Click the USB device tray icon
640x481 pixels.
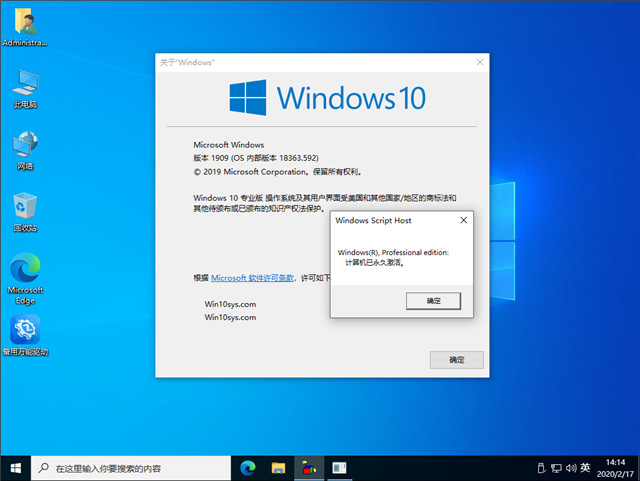coord(541,468)
